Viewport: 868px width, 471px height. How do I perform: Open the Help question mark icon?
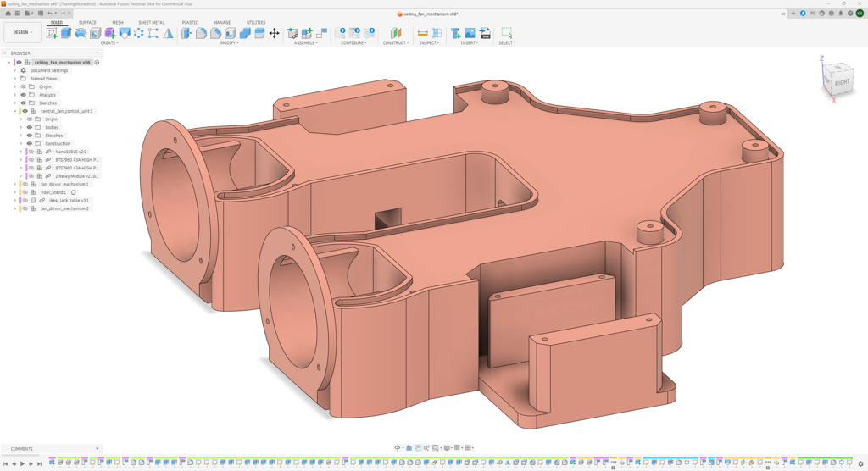(x=849, y=14)
